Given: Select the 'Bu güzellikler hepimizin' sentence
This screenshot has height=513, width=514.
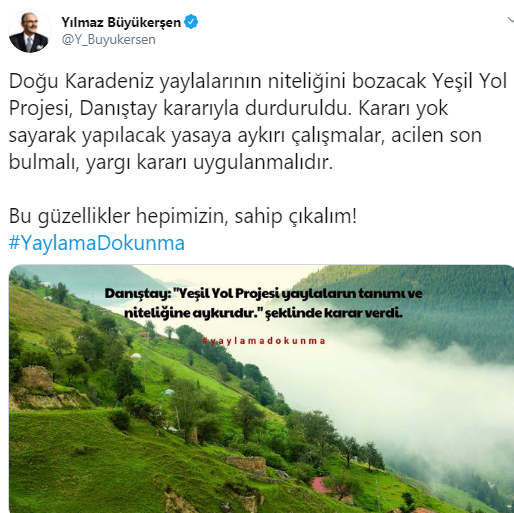Looking at the screenshot, I should 183,216.
